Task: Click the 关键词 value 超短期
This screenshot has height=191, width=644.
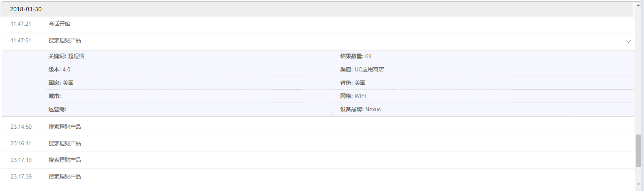Action: click(76, 56)
